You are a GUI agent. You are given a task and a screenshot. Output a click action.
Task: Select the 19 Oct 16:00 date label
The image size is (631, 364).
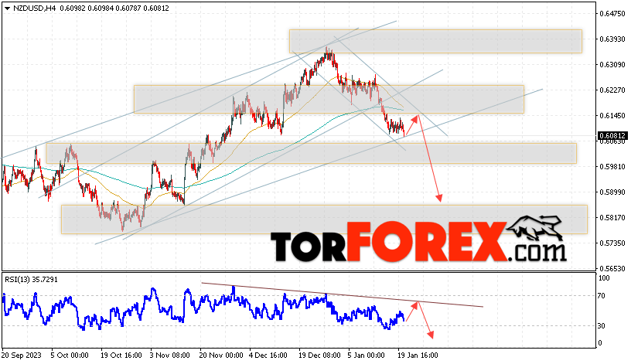coord(121,355)
